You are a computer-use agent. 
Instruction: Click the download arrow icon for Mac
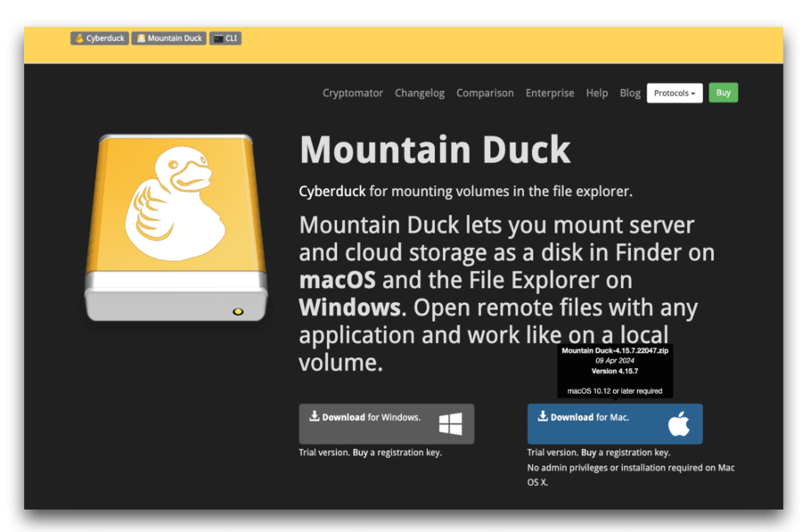(x=543, y=414)
